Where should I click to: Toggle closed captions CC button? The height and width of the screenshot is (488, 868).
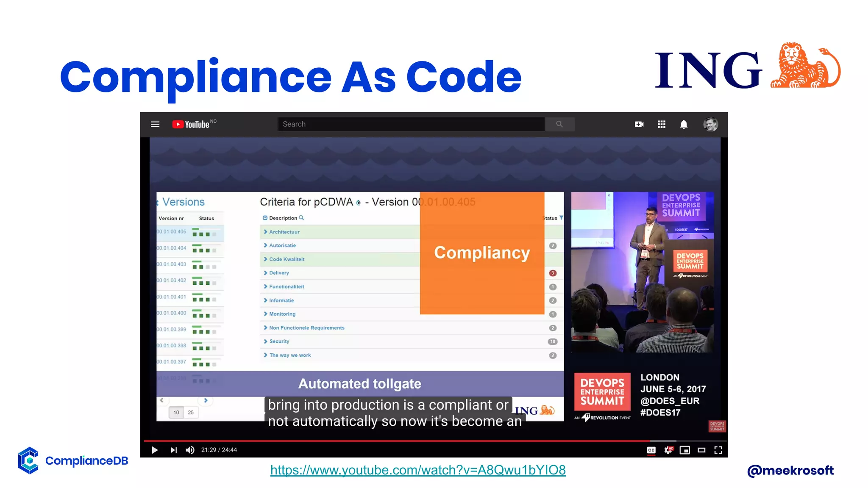[x=651, y=450]
